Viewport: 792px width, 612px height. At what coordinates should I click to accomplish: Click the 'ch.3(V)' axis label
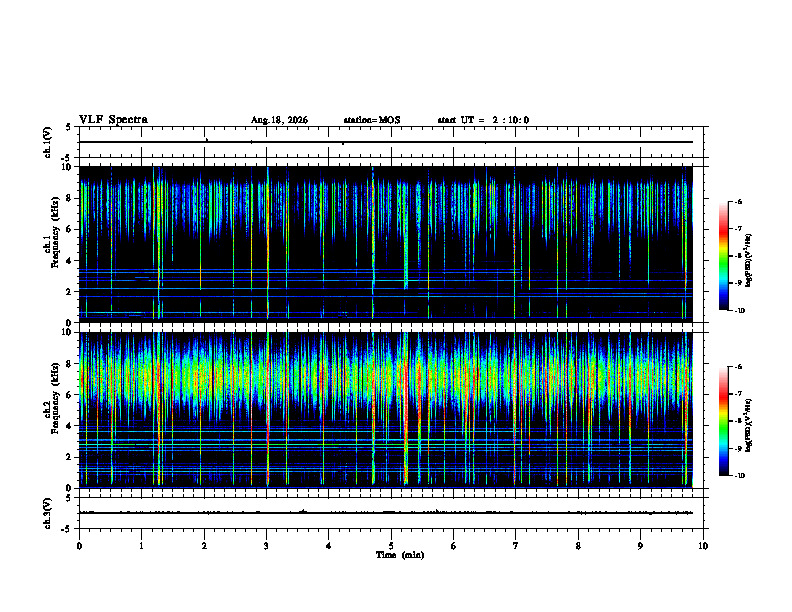pos(47,513)
